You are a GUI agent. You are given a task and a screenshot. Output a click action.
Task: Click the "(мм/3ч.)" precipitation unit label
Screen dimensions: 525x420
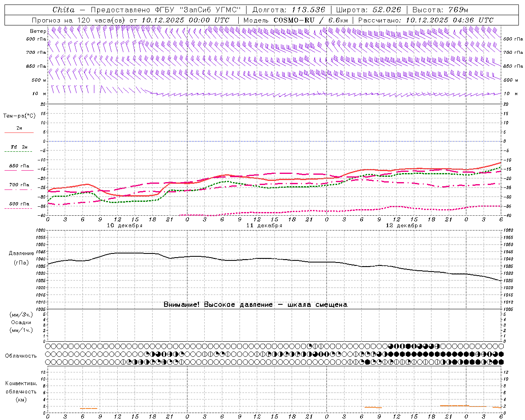(21, 315)
